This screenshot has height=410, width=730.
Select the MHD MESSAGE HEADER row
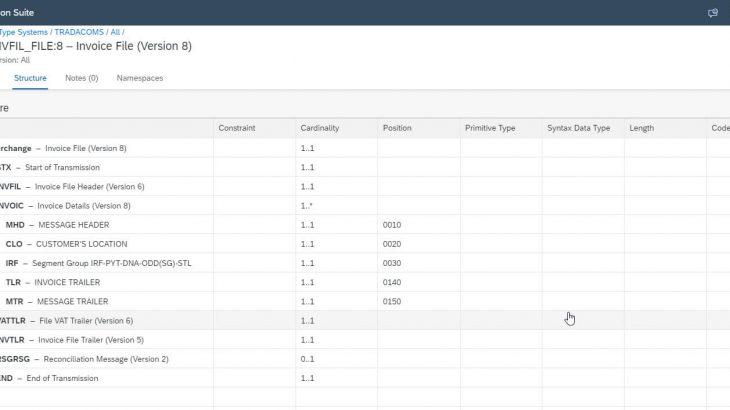pos(365,224)
